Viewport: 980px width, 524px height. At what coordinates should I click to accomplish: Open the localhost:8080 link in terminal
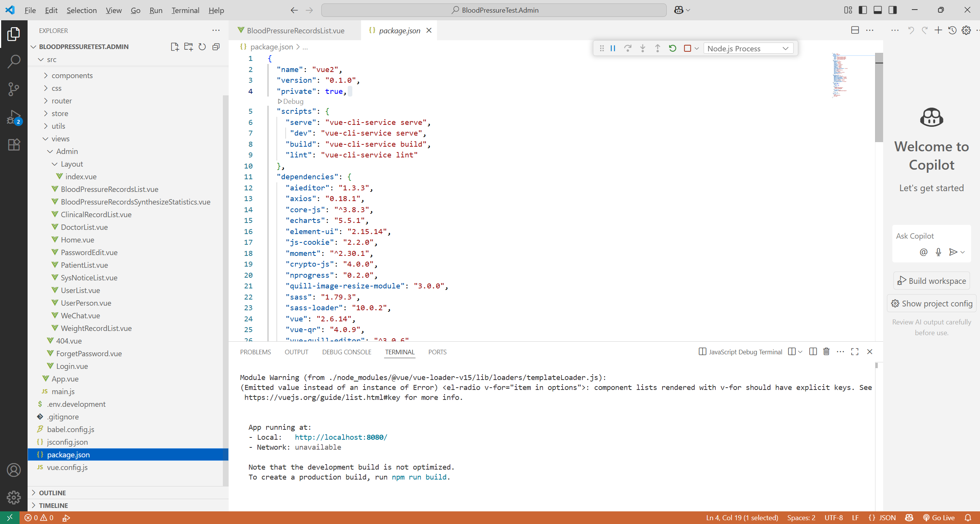[x=341, y=437]
